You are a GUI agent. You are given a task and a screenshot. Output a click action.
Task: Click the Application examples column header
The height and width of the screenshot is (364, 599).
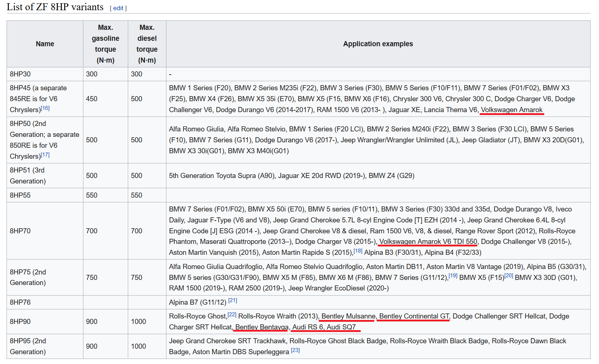tap(378, 44)
